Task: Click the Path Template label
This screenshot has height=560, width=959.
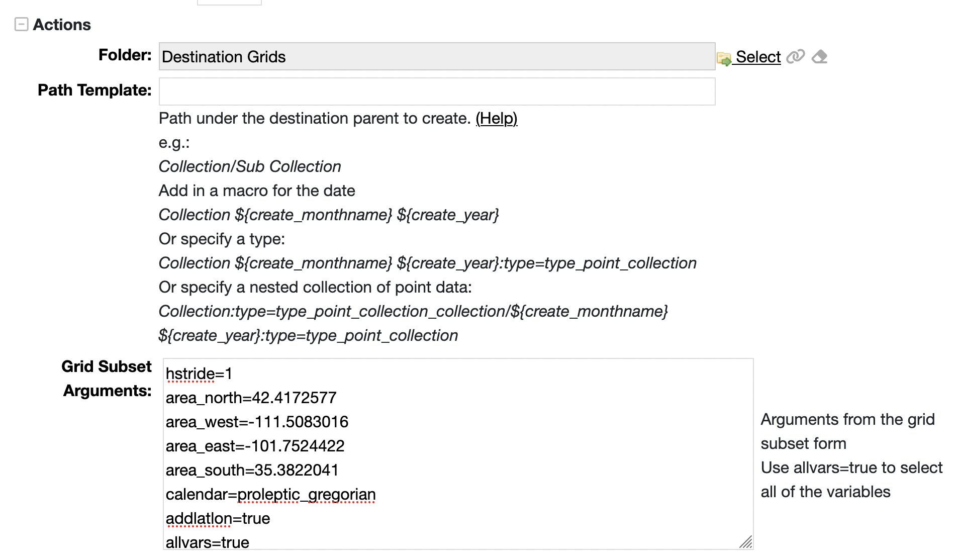Action: coord(94,90)
